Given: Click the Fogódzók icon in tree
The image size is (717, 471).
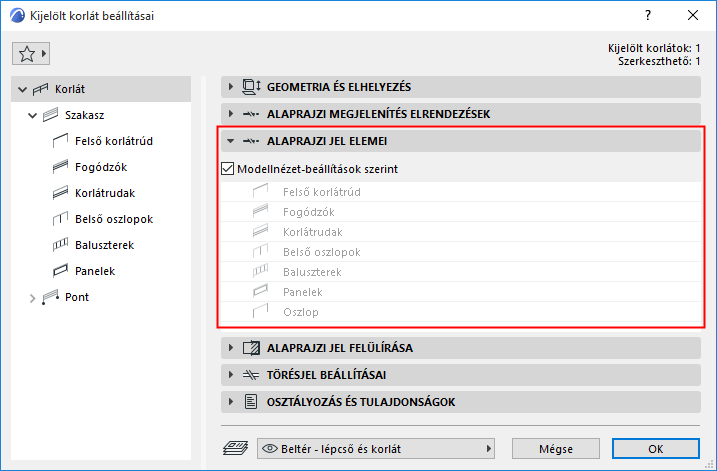Looking at the screenshot, I should point(60,167).
